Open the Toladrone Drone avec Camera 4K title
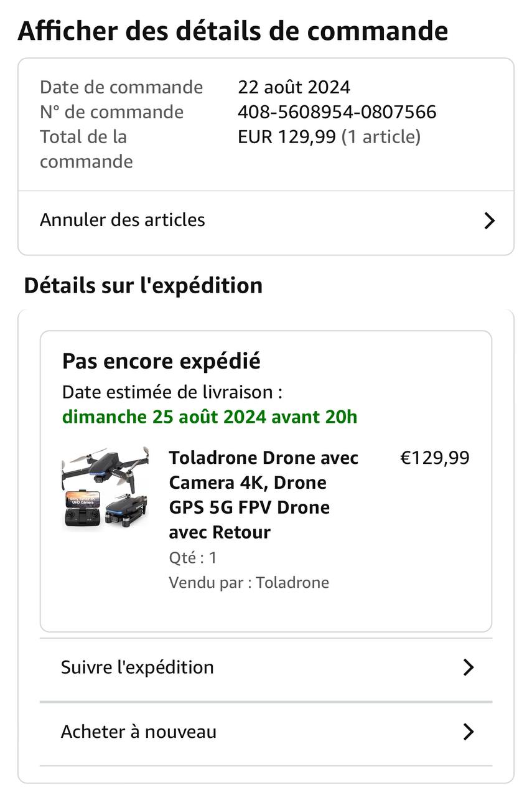Screen dimensions: 532x797 [x=264, y=495]
